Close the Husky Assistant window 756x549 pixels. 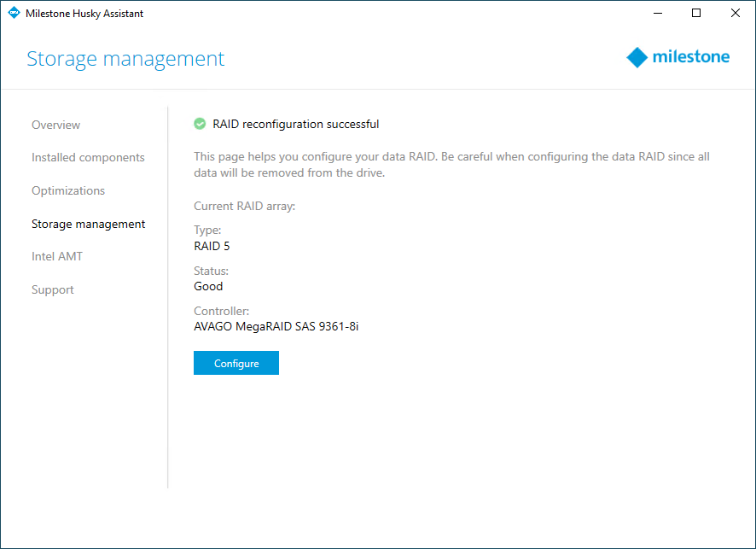pos(736,14)
